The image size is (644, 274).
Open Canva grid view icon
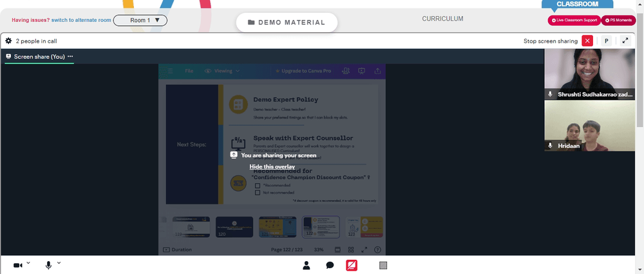coord(351,250)
